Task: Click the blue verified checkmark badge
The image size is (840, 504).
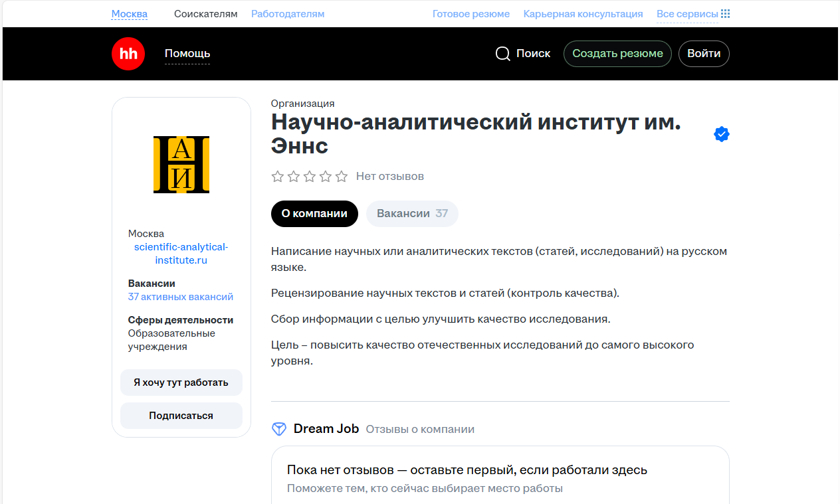Action: [x=721, y=134]
